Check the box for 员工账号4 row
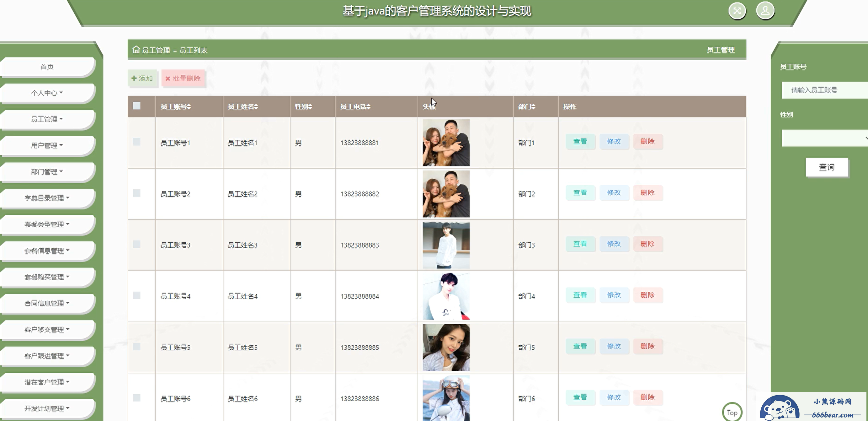Image resolution: width=868 pixels, height=421 pixels. pyautogui.click(x=136, y=295)
